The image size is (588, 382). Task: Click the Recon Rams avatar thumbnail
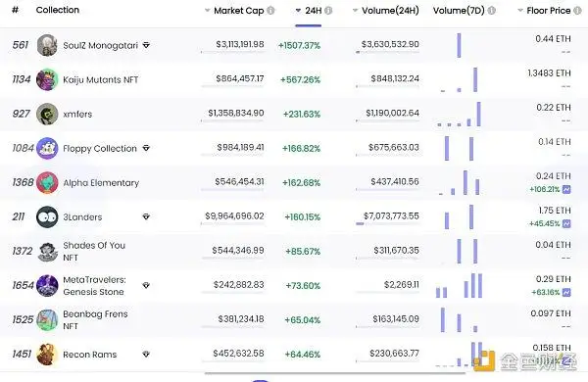47,355
